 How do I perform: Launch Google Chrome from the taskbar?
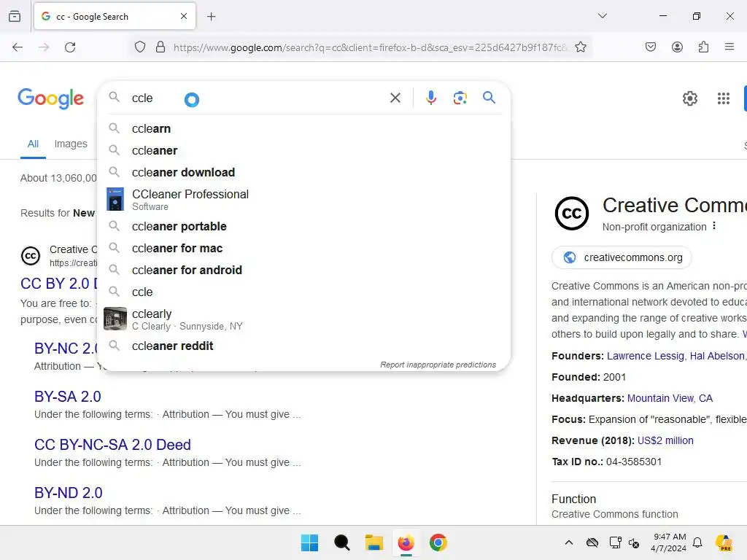pos(438,542)
